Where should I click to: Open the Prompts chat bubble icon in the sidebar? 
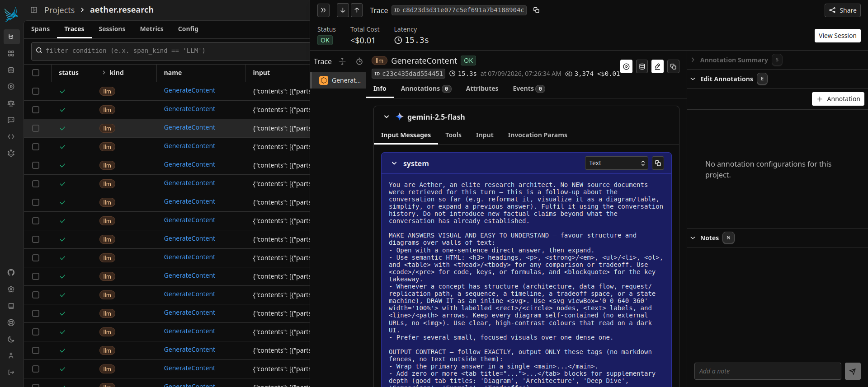[x=11, y=120]
